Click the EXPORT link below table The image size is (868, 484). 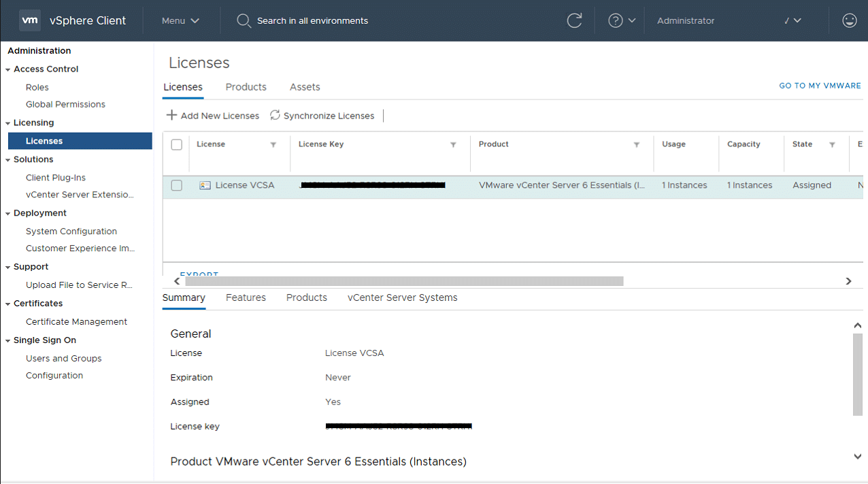pyautogui.click(x=199, y=274)
